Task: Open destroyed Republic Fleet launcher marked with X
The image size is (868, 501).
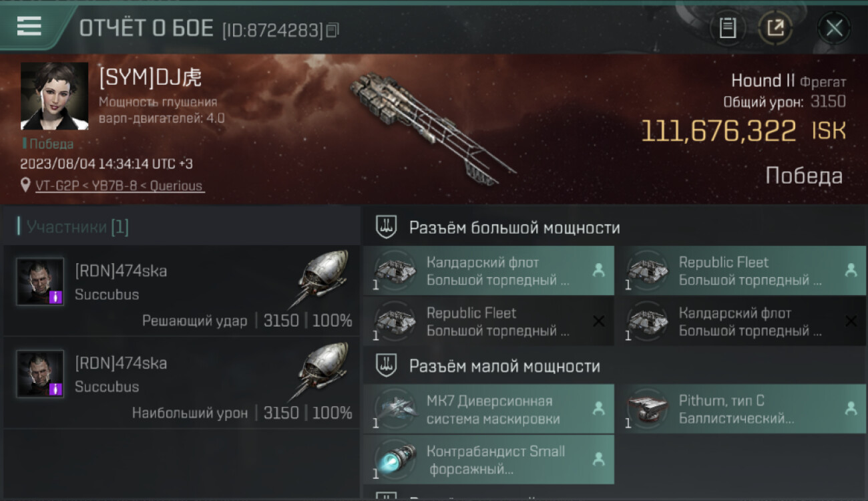Action: click(489, 321)
